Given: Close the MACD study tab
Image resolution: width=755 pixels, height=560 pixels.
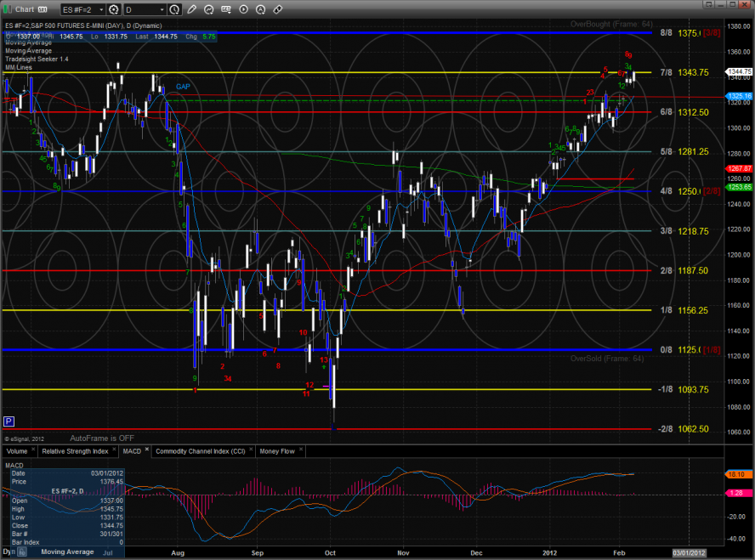Looking at the screenshot, I should 147,450.
